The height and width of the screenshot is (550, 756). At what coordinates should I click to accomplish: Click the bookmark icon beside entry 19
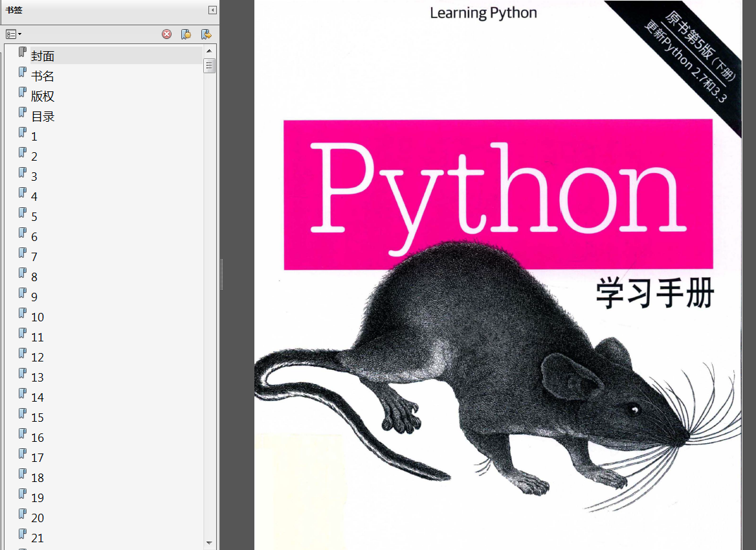[22, 494]
